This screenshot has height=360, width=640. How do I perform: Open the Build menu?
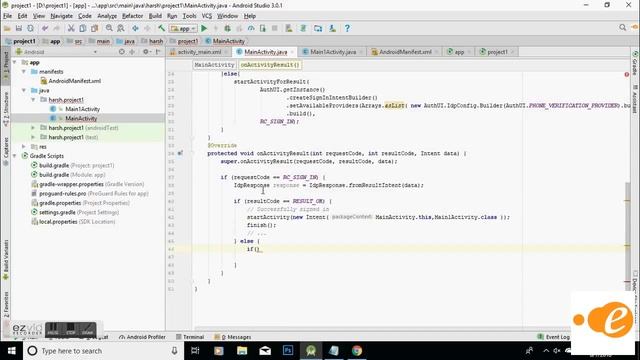[155, 16]
